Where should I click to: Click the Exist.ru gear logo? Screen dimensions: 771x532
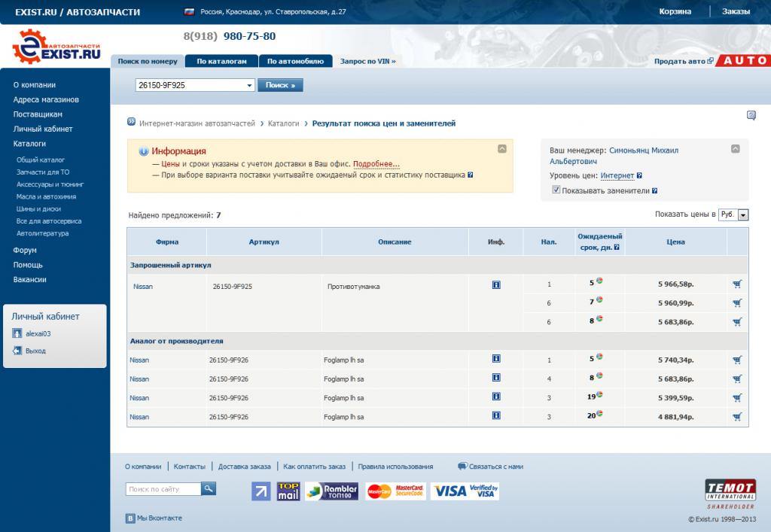click(x=56, y=47)
